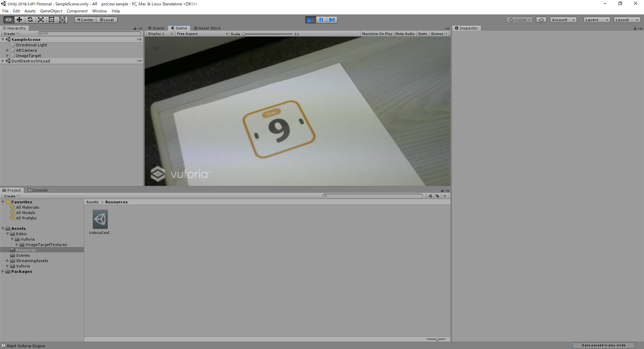
Task: Open the Gizmos dropdown arrow
Action: click(x=446, y=34)
